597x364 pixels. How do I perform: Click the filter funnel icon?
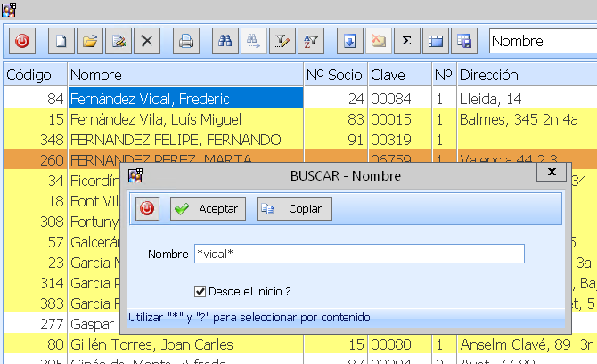tap(282, 41)
